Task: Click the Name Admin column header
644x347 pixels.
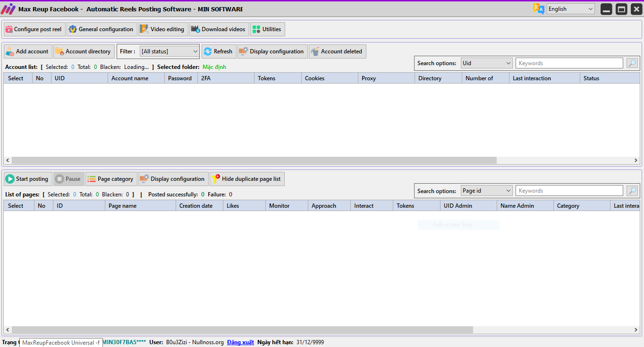Action: coord(525,206)
